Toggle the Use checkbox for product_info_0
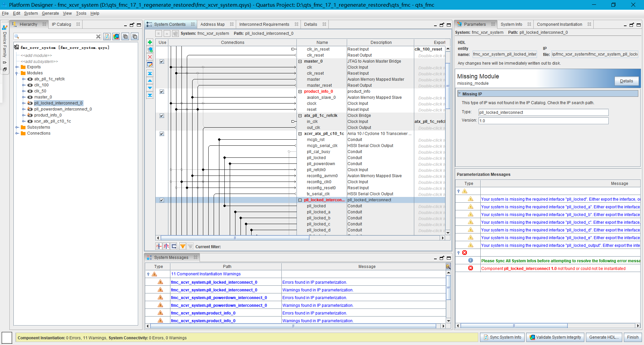The width and height of the screenshot is (644, 345). coord(162,92)
